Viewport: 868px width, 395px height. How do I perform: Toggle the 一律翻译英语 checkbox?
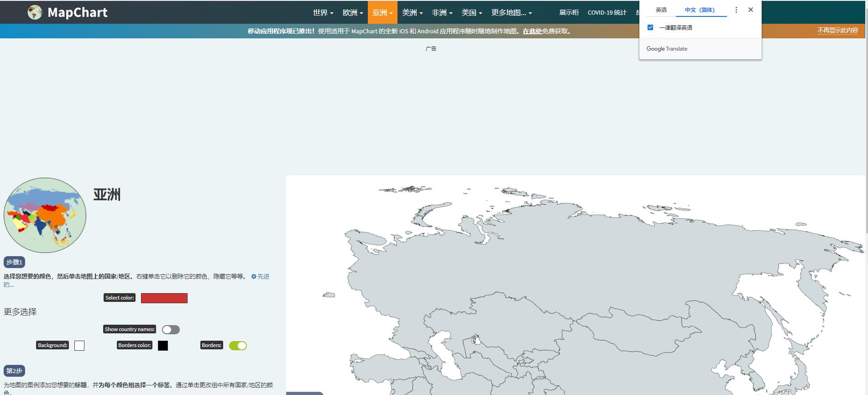point(650,27)
